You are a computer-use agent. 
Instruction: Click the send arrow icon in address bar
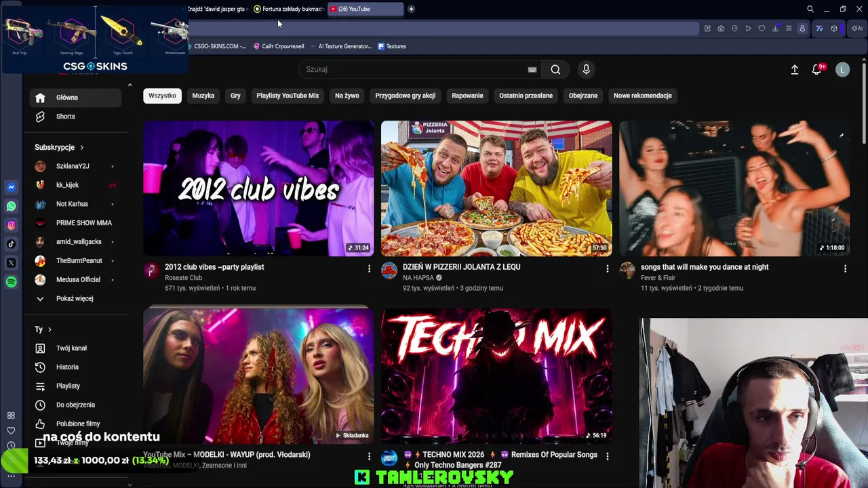[x=748, y=28]
